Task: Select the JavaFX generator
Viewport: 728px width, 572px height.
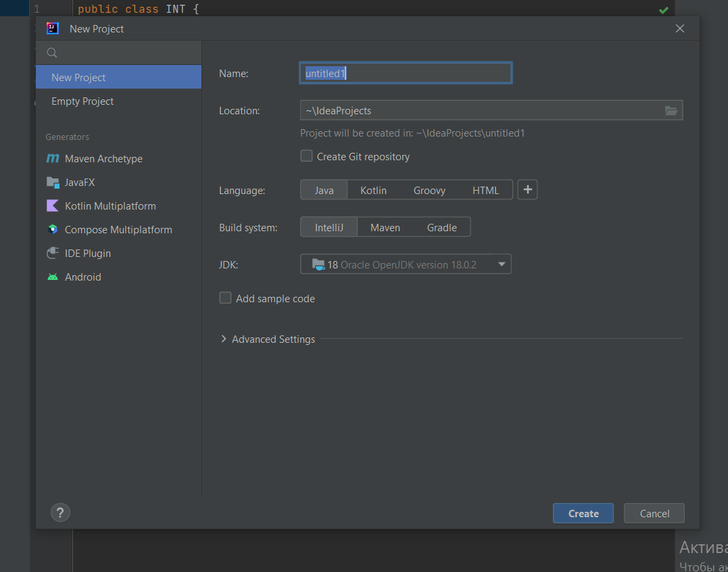Action: [x=118, y=182]
